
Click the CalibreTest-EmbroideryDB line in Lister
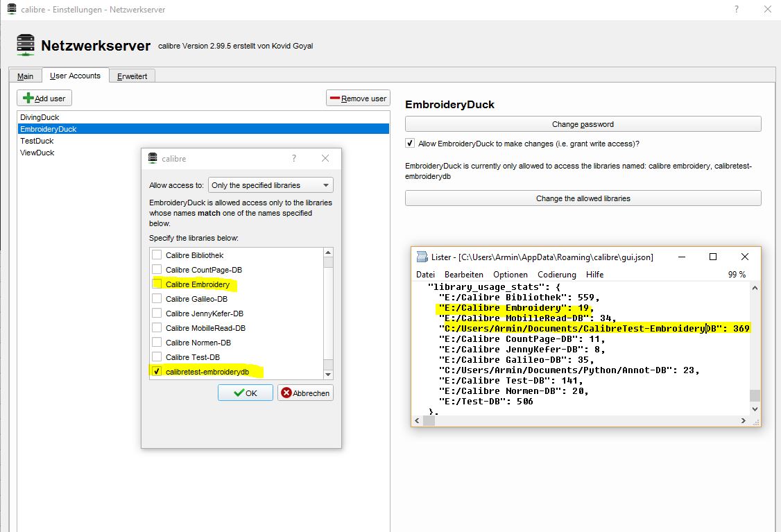[594, 328]
